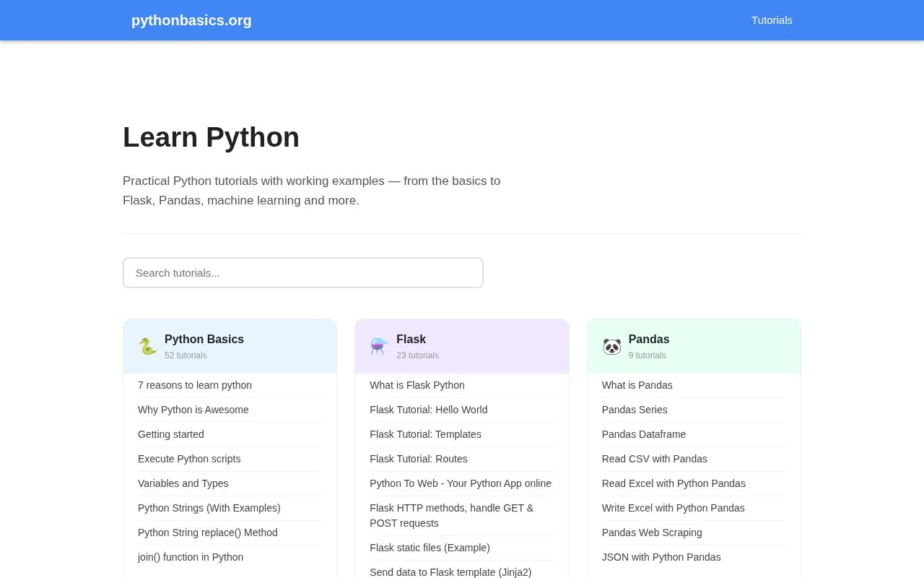Open 'Send data to Flask template (Jinja2)'

(450, 572)
